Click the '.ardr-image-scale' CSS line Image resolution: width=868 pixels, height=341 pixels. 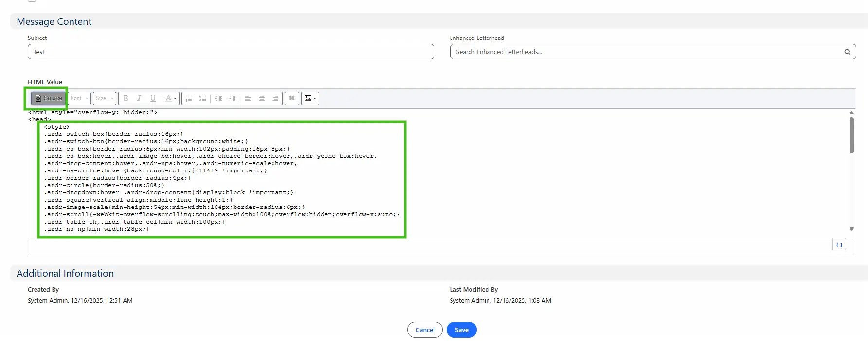click(x=174, y=207)
